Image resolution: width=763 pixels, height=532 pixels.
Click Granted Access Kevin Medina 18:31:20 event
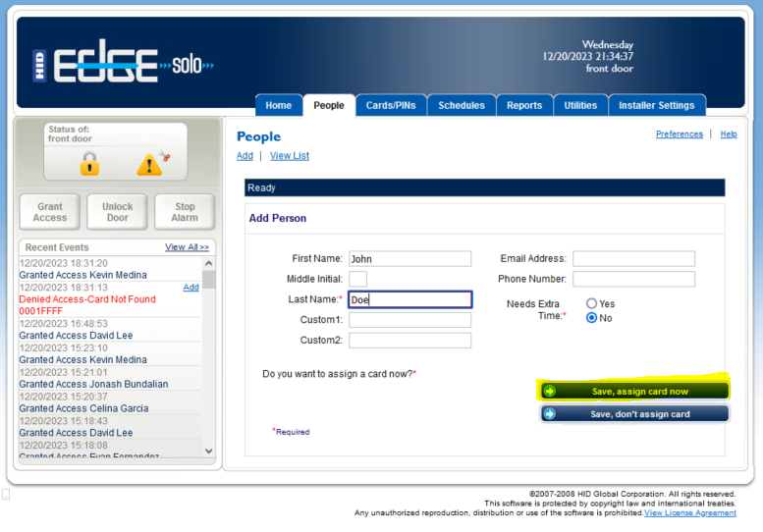(x=83, y=275)
